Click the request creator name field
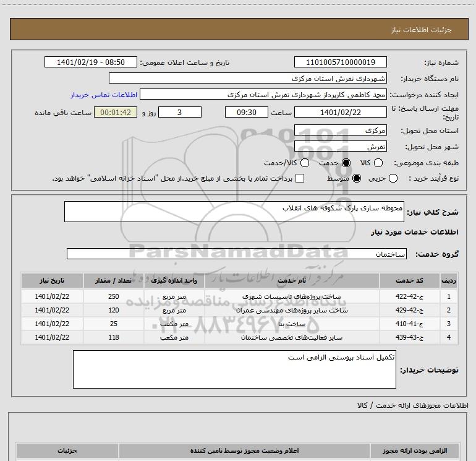Viewport: 476px width, 461px height. 263,95
